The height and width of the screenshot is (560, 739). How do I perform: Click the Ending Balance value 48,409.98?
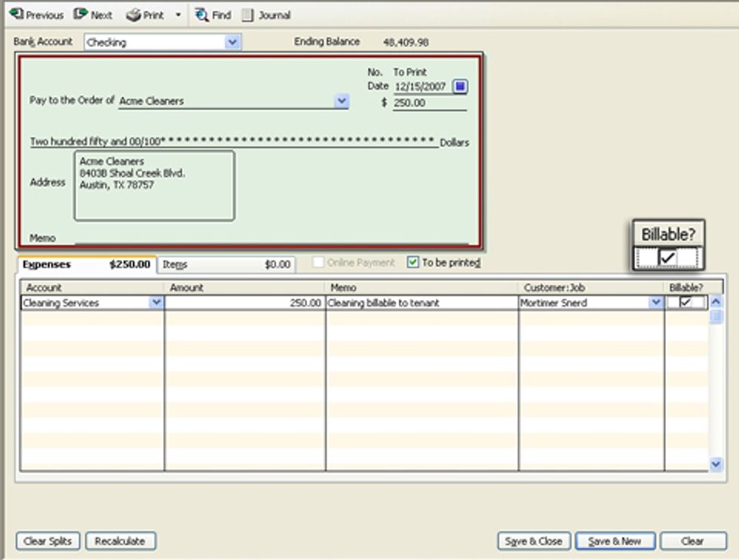pyautogui.click(x=406, y=42)
